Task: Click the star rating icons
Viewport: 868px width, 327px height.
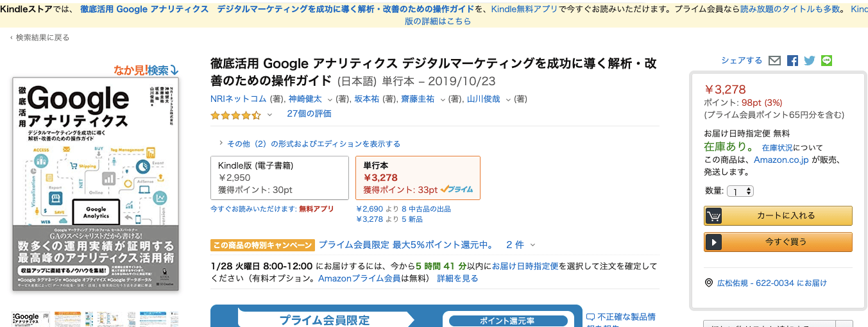Action: tap(235, 115)
